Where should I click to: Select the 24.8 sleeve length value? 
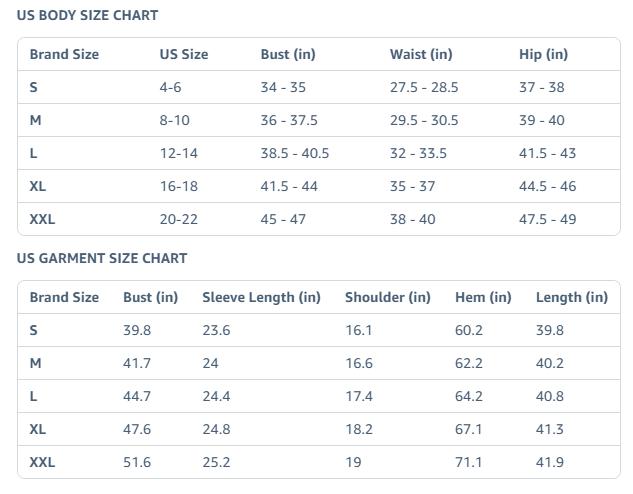tap(216, 429)
